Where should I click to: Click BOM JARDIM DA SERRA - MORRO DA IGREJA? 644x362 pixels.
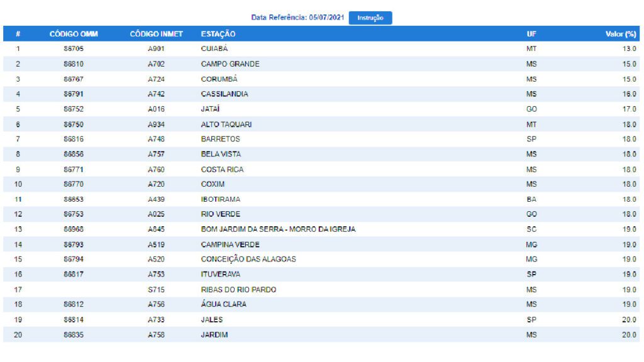(x=278, y=229)
